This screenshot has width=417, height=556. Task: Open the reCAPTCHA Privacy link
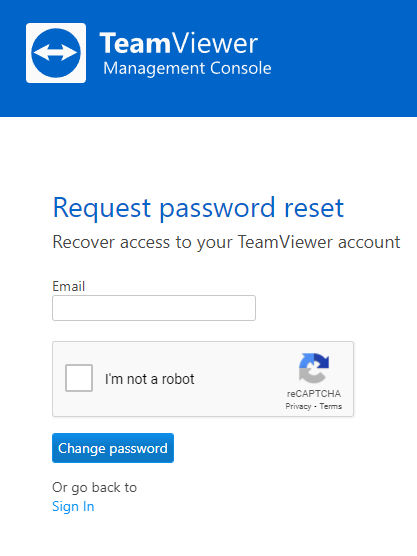coord(298,406)
